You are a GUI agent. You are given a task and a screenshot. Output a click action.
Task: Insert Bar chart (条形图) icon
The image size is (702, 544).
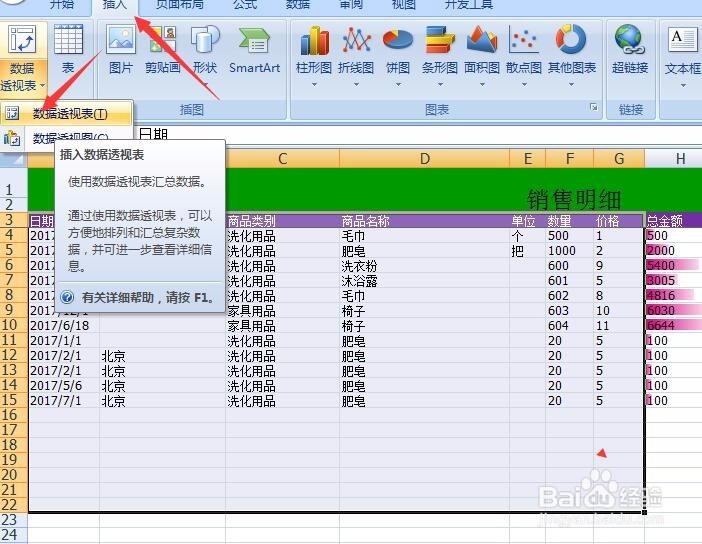[x=440, y=40]
